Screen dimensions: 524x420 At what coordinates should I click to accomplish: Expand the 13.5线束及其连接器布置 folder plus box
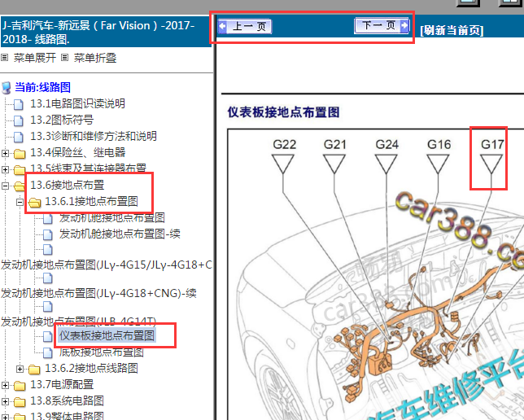[x=5, y=169]
